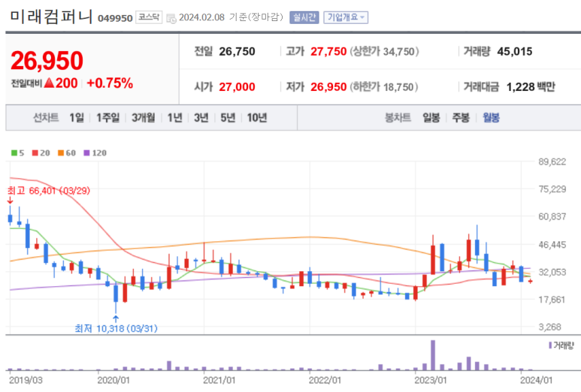Image resolution: width=581 pixels, height=392 pixels.
Task: Click the 2019/03 x-axis date label
Action: tap(26, 380)
